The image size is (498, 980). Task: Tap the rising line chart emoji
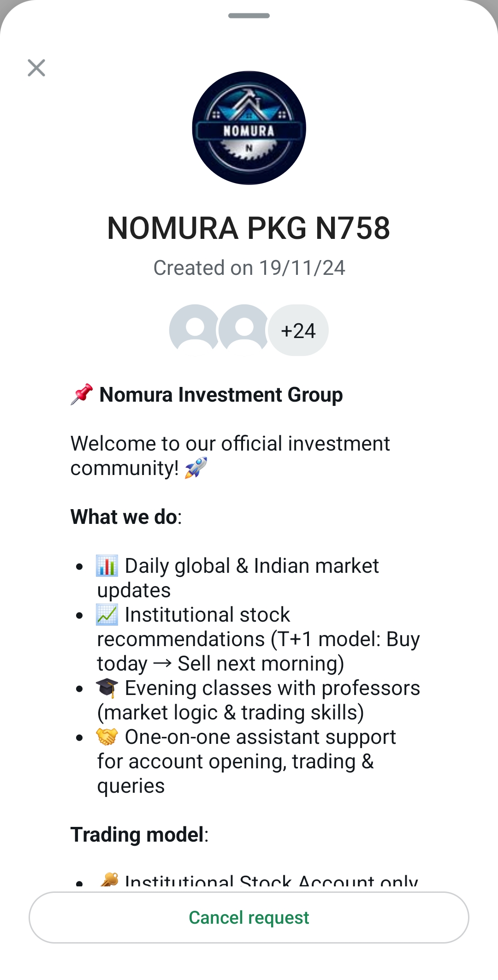coord(107,615)
